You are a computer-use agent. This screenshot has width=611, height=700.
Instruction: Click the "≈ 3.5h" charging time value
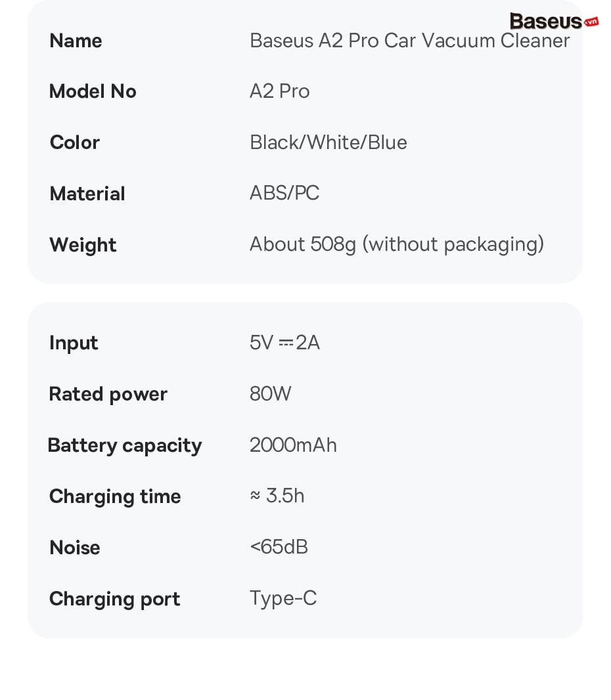277,496
